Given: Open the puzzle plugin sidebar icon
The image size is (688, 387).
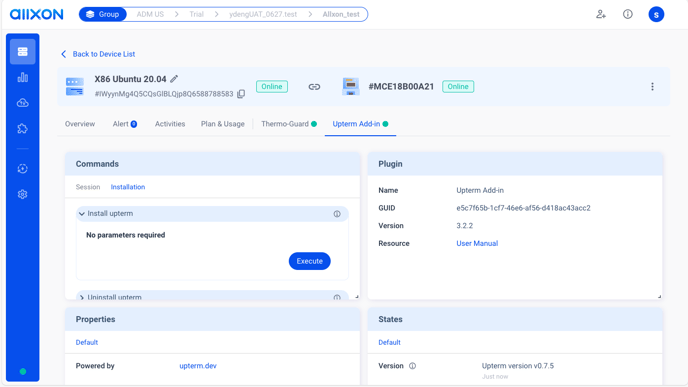Looking at the screenshot, I should click(x=22, y=129).
